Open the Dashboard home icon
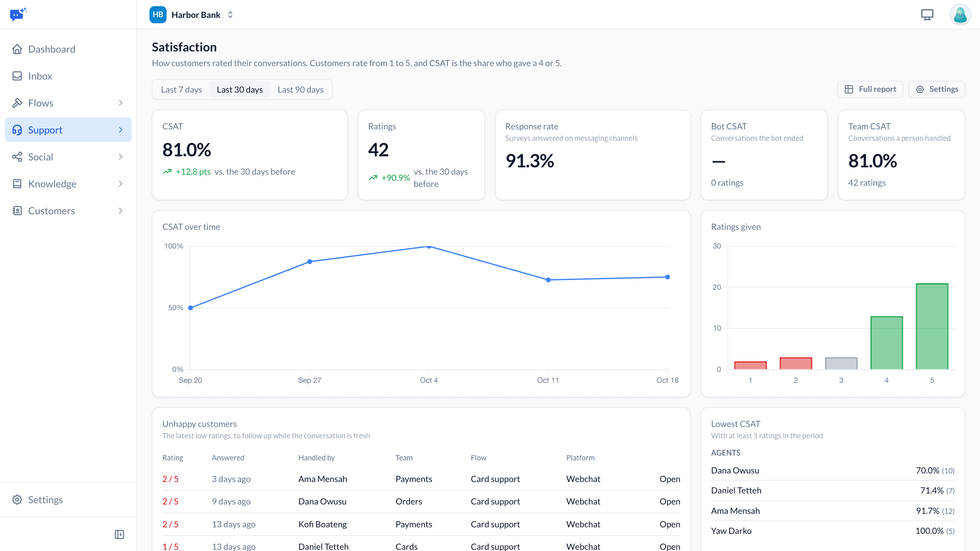Viewport: 980px width, 551px height. (17, 49)
